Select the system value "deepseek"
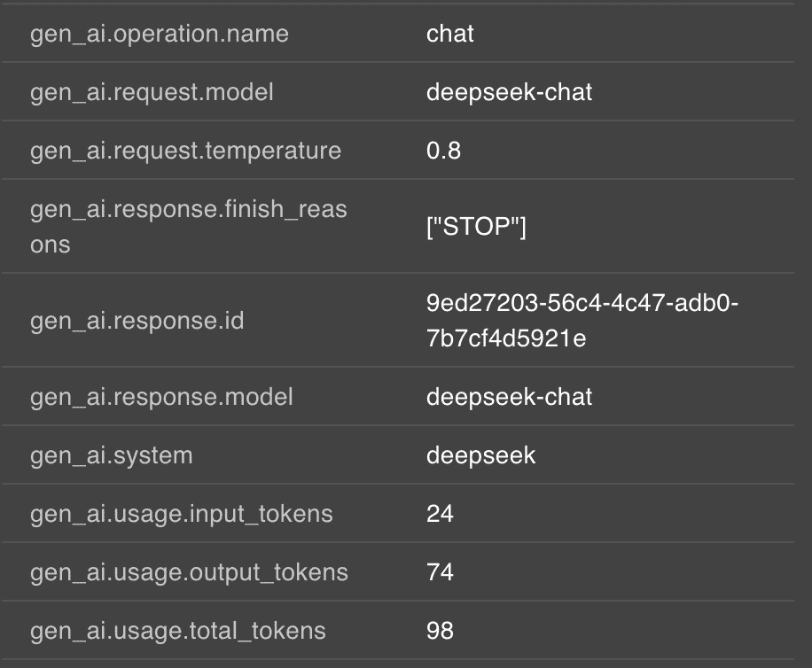Screen dimensions: 812x668 pos(480,455)
